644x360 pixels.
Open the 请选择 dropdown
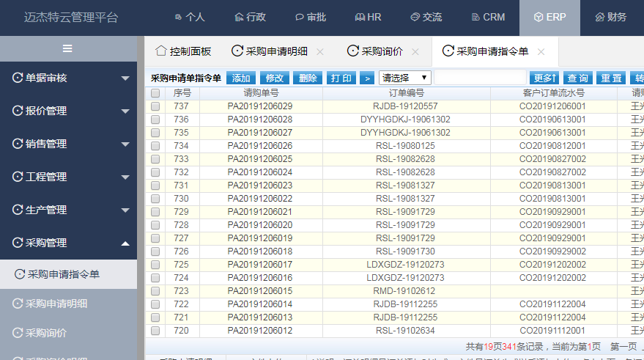pyautogui.click(x=404, y=78)
